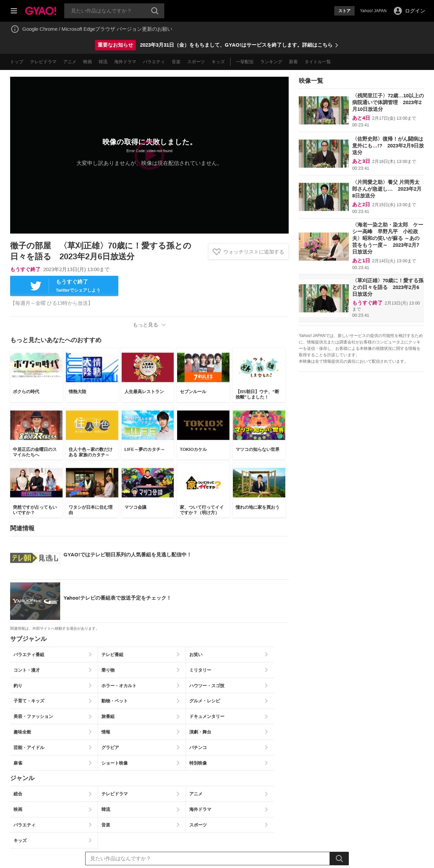Click GYAO!ではテレビ朝日系列 related link text

127,555
